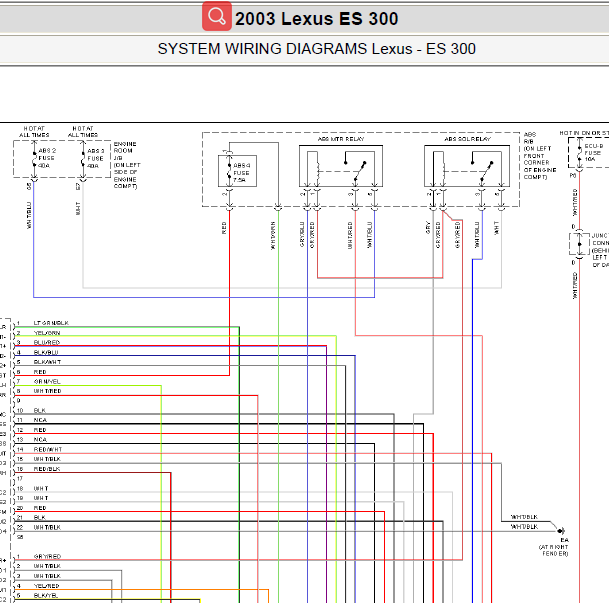Select the ABS 2 FUSE 40A label

point(47,158)
